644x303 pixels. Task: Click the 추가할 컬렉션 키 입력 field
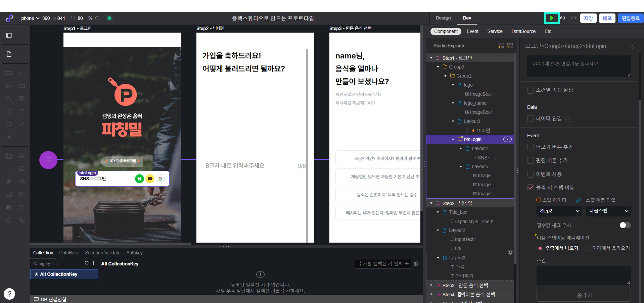383,264
